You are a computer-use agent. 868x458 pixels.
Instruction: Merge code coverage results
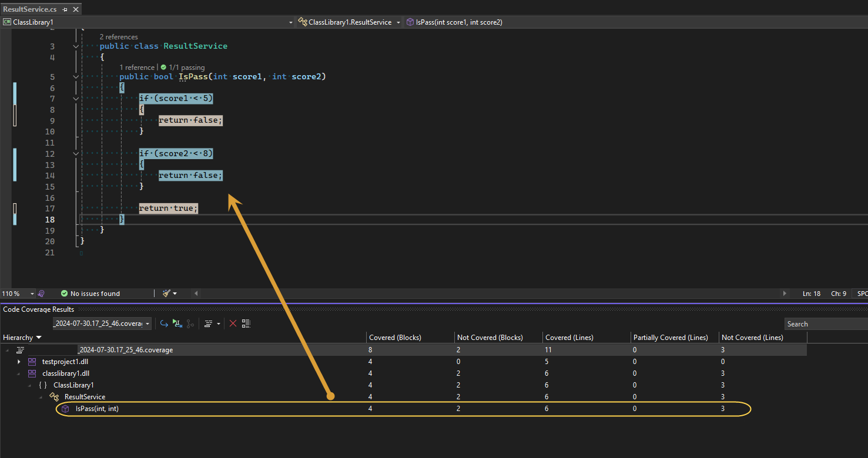[190, 324]
